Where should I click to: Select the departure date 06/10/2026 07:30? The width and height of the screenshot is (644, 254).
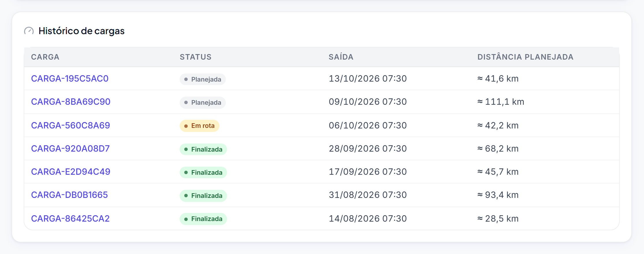tap(368, 126)
